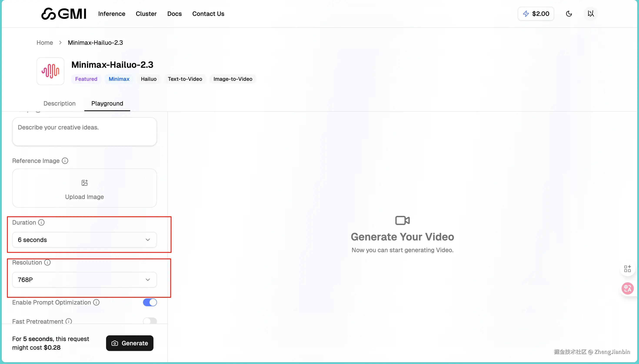Click the translate floating icon
Viewport: 639px width, 364px height.
627,288
